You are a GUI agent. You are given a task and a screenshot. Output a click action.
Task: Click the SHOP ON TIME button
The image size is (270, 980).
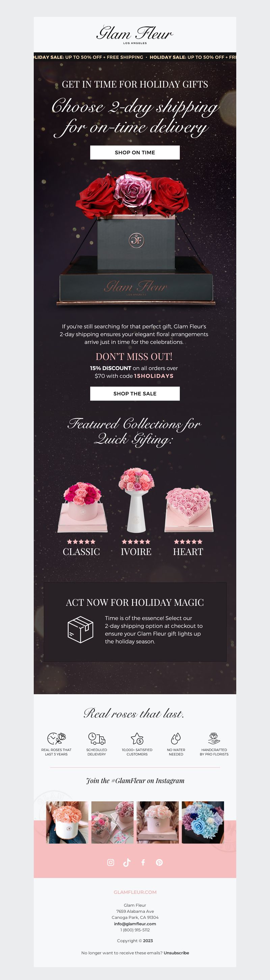click(135, 153)
